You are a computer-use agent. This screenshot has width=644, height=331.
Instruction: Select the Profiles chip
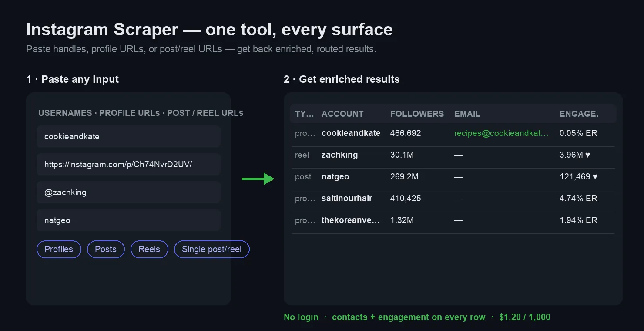click(x=59, y=249)
